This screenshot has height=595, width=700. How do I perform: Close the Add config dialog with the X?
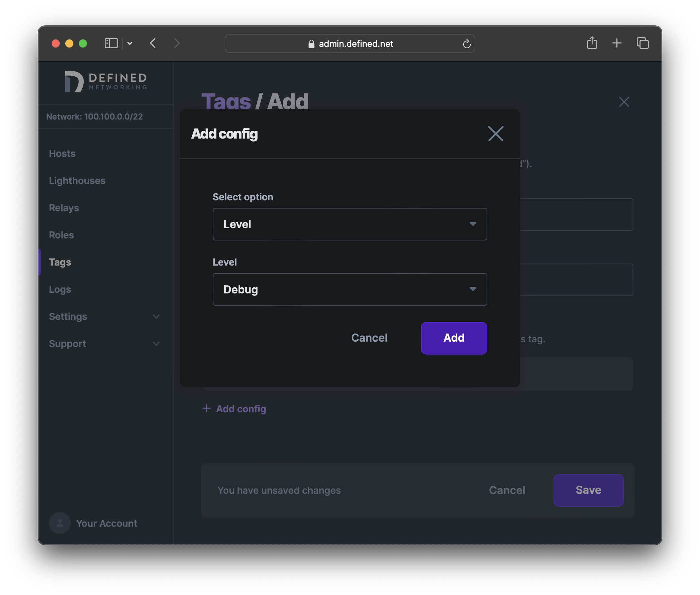pos(496,133)
